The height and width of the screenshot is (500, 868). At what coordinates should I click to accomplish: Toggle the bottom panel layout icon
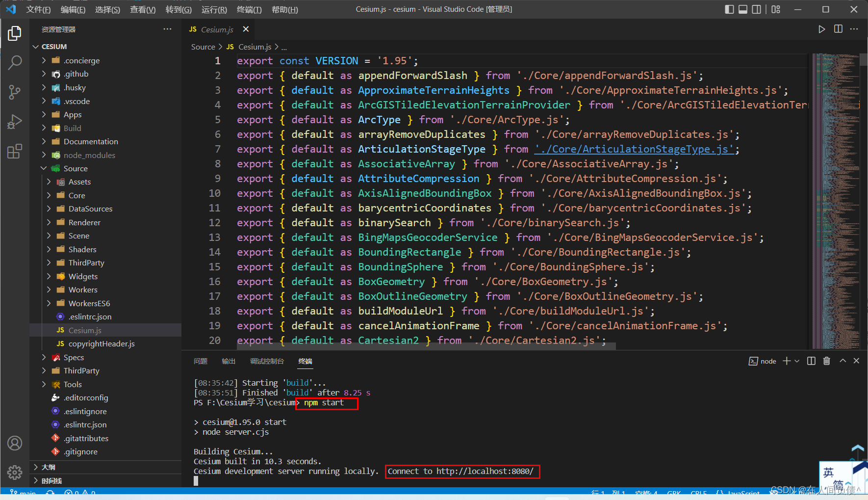point(743,9)
